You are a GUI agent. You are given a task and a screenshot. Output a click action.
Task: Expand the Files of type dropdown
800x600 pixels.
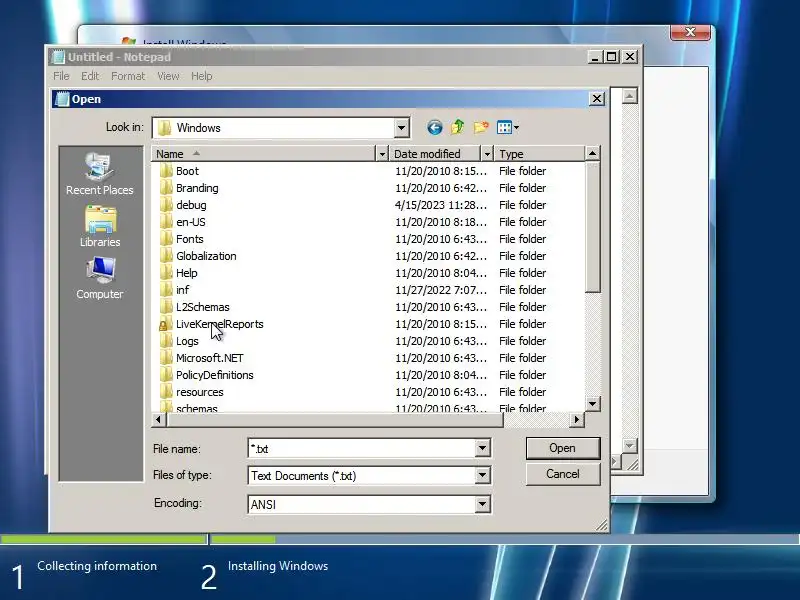tap(482, 476)
